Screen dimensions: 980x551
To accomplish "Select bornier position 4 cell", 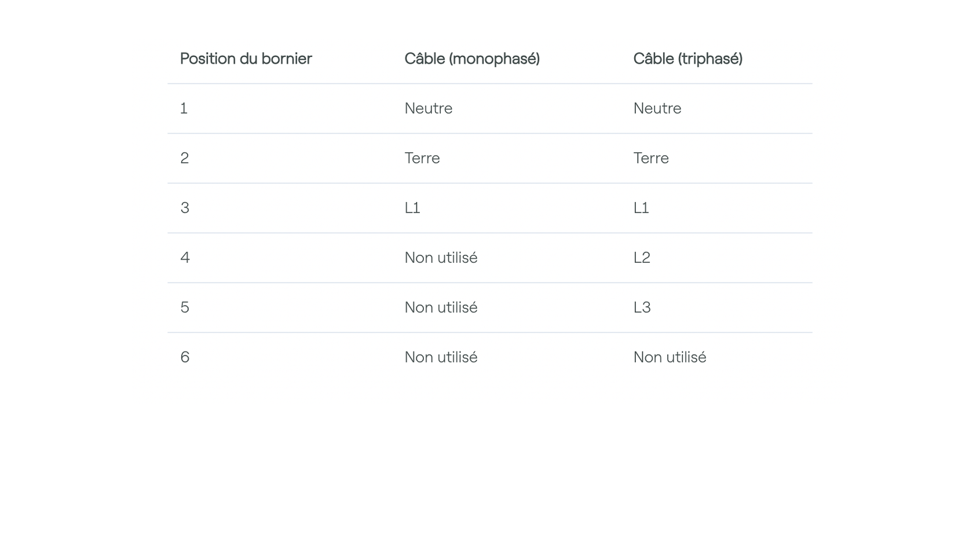I will point(185,258).
